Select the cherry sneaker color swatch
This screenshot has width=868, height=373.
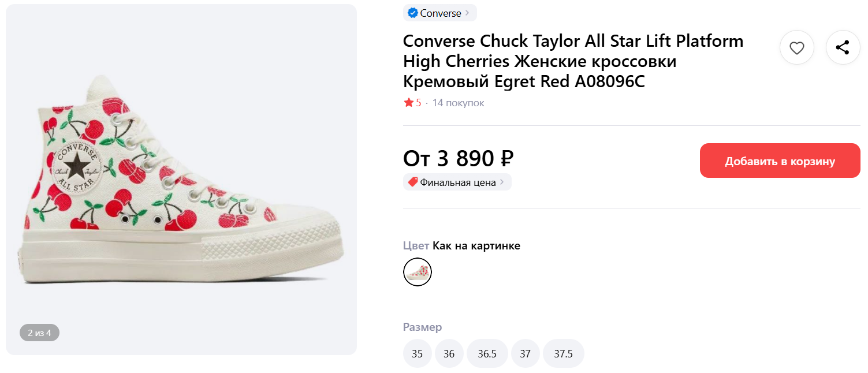click(417, 272)
